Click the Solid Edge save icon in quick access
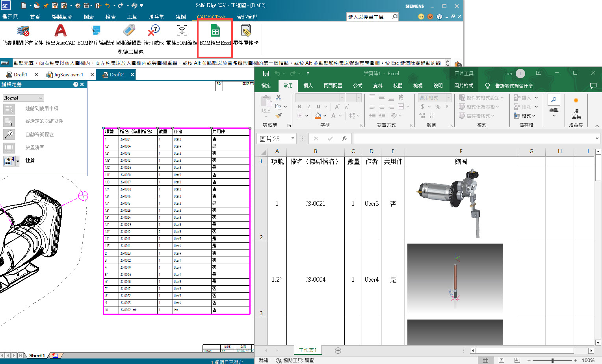The width and height of the screenshot is (602, 364). pyautogui.click(x=55, y=6)
